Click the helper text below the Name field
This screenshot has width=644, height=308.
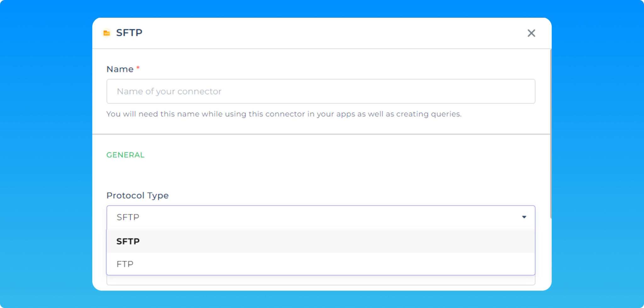[x=284, y=114]
